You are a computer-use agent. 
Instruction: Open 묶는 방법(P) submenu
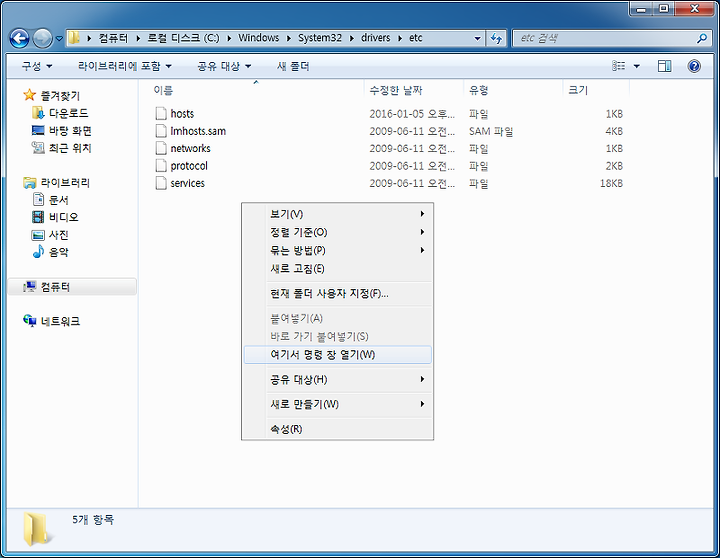tap(338, 250)
